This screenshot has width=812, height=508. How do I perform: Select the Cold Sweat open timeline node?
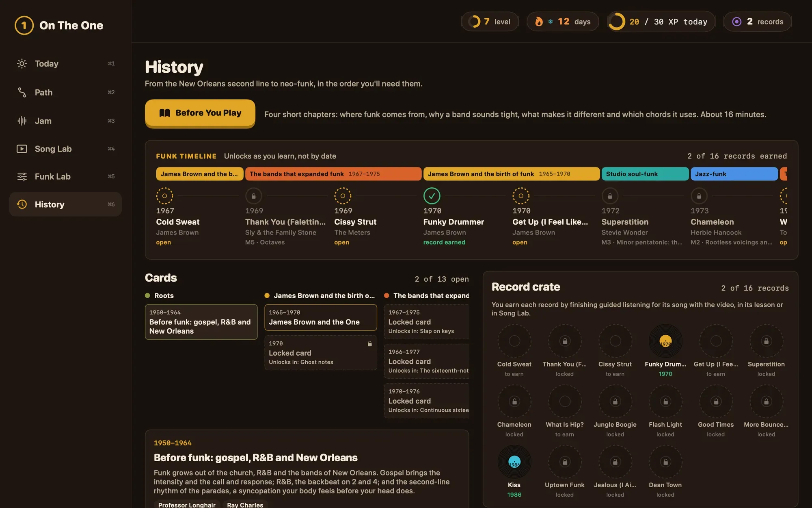[164, 196]
